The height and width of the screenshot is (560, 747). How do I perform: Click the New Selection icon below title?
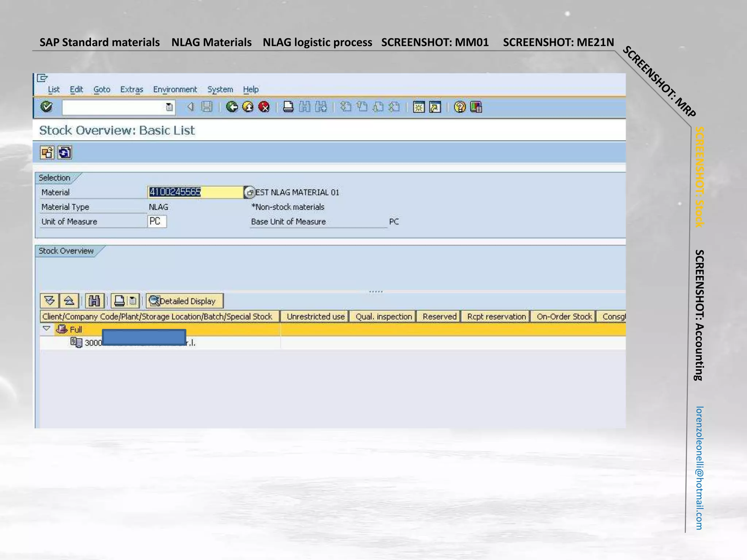(47, 153)
